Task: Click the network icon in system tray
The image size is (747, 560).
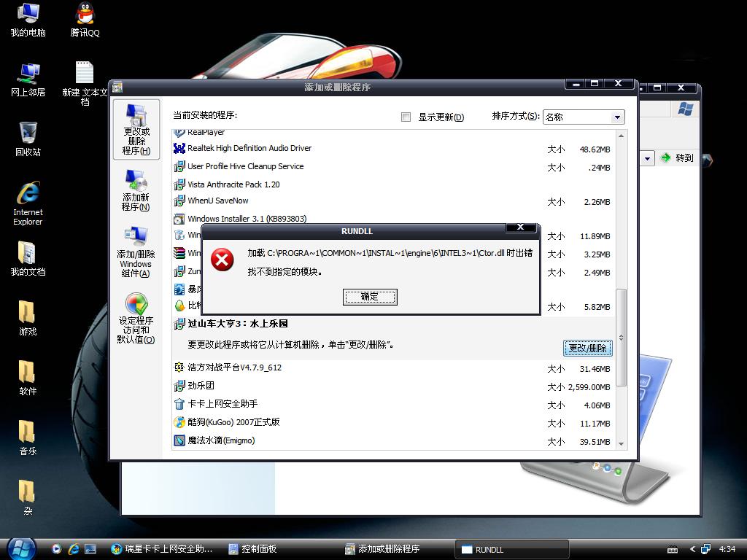Action: pos(705,549)
